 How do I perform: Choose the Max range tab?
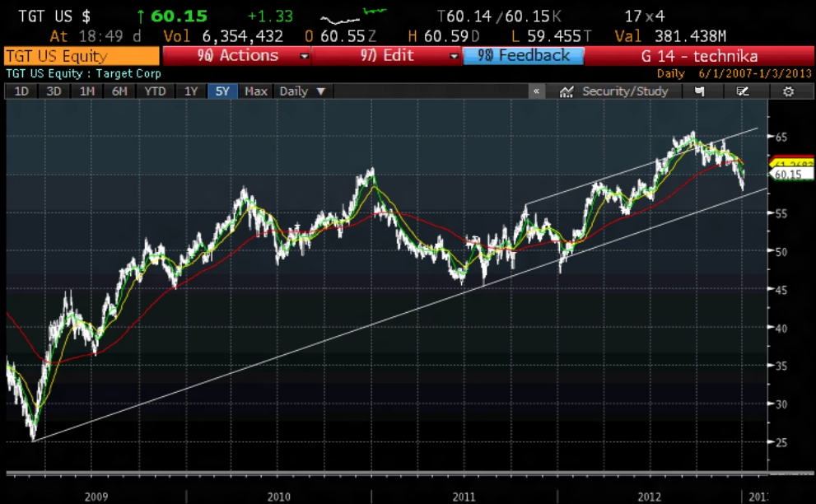(x=256, y=91)
